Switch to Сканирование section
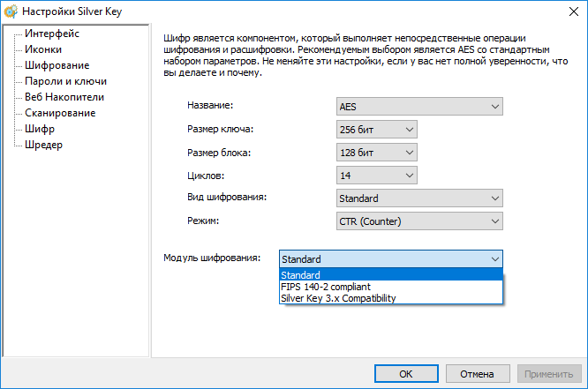The image size is (588, 389). click(60, 113)
